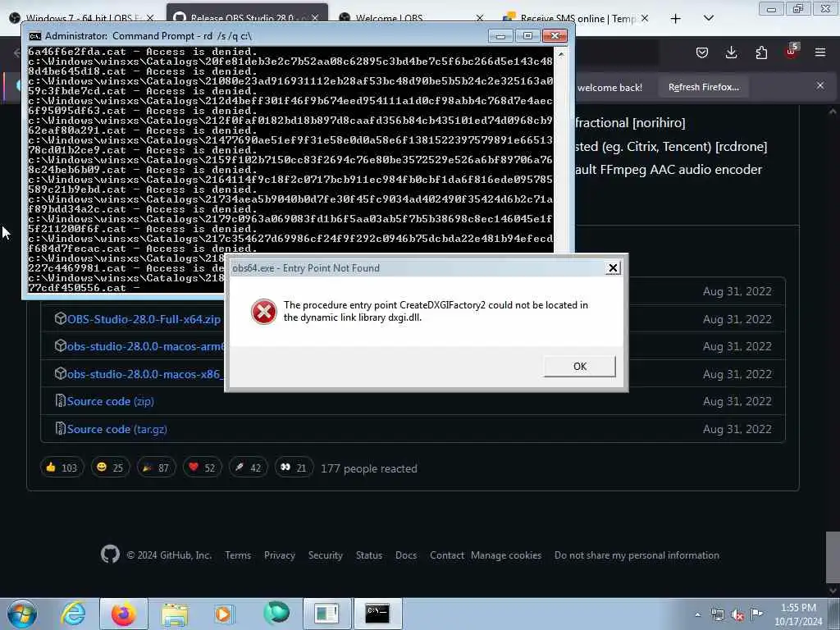
Task: Click the muted volume tray icon
Action: point(737,615)
